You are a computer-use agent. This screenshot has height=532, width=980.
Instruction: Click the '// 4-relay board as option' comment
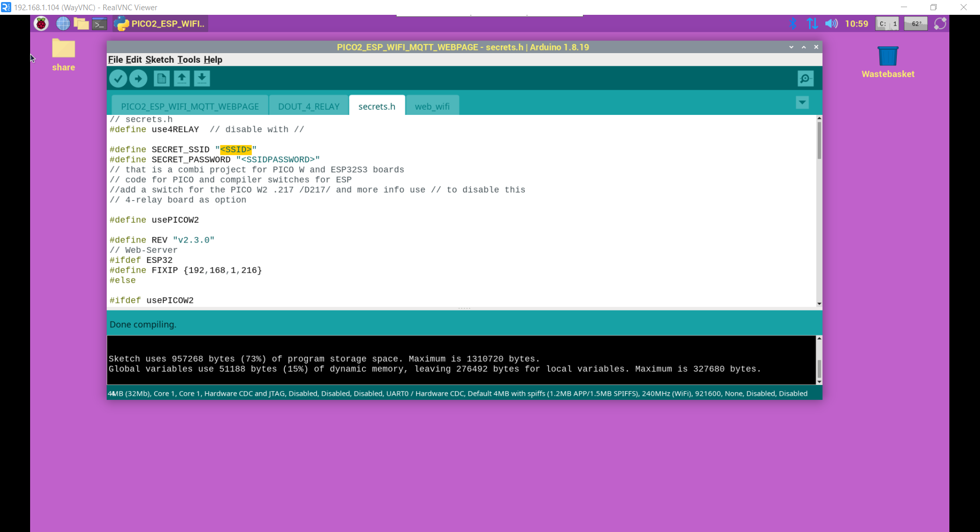(x=178, y=200)
